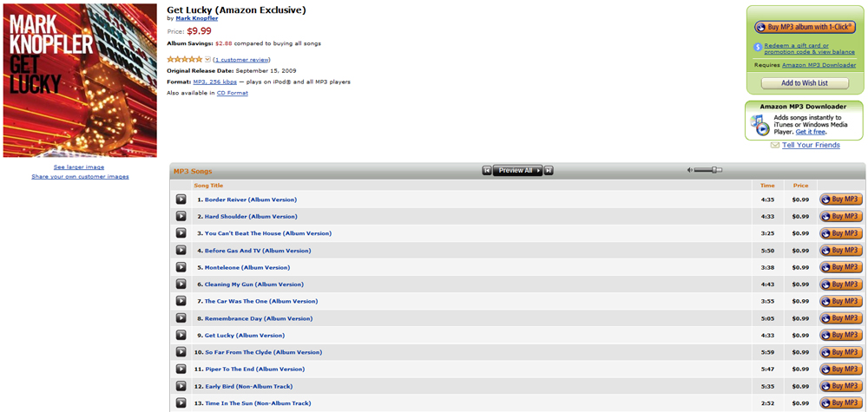Click the $9.99 album price
Screen dimensions: 868x412
pyautogui.click(x=199, y=31)
